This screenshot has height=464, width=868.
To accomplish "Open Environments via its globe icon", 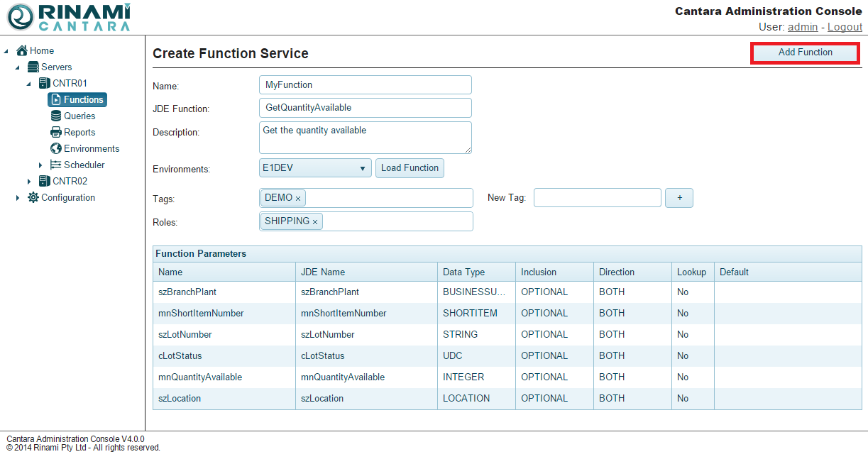I will [56, 148].
